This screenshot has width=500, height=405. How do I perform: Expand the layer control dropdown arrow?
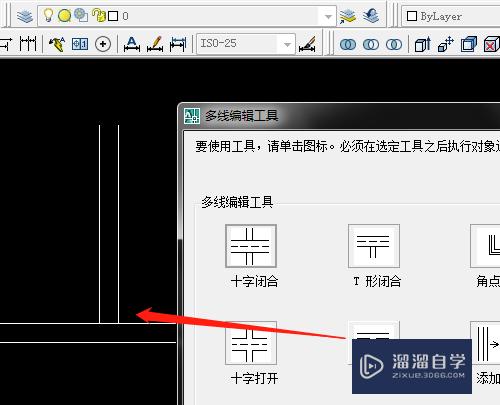(x=328, y=16)
